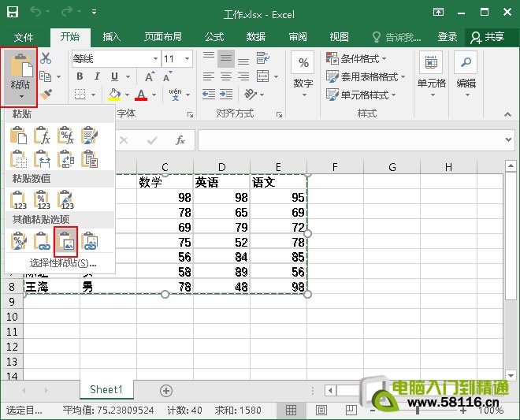This screenshot has height=420, width=520.
Task: Click the Format Painter brush icon
Action: [x=46, y=95]
